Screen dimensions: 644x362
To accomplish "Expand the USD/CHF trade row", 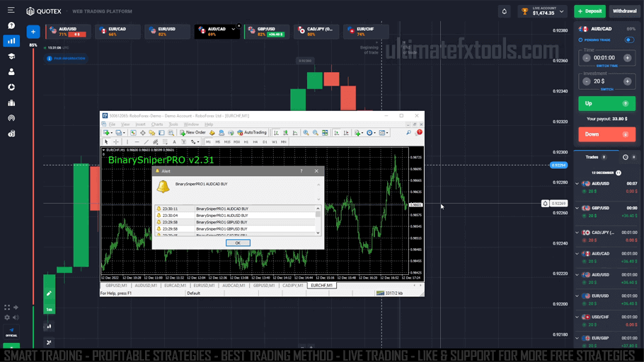I will click(577, 317).
